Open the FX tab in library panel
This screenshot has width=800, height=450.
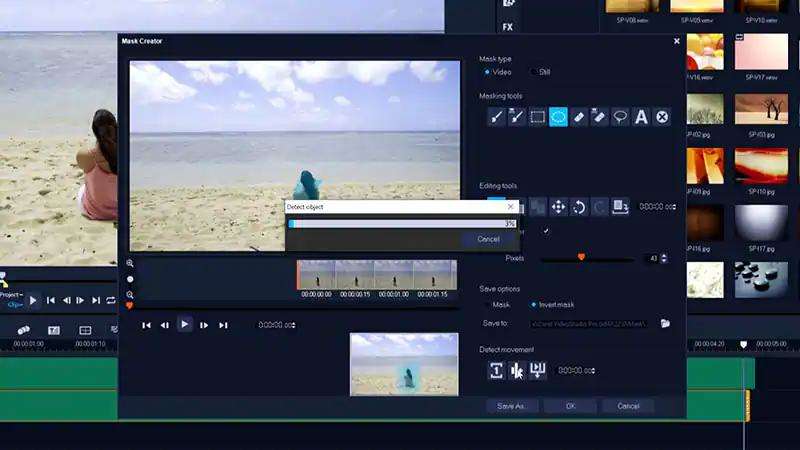click(x=508, y=27)
